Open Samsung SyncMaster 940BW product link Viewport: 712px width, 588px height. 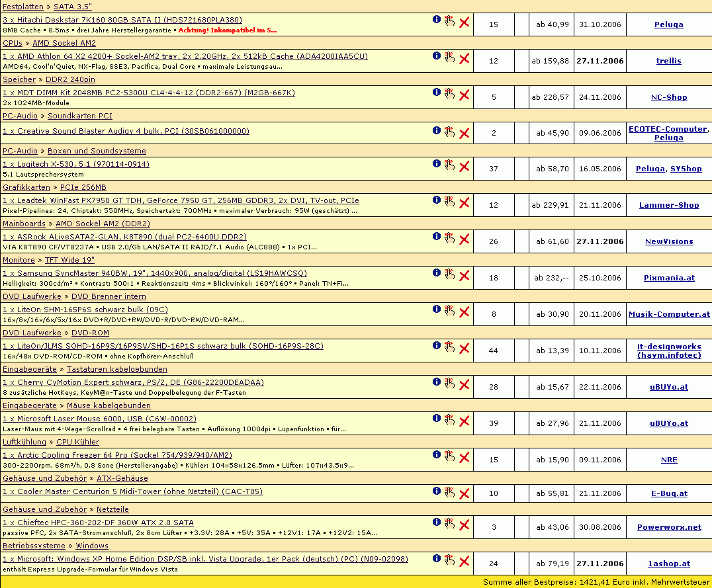click(x=155, y=273)
